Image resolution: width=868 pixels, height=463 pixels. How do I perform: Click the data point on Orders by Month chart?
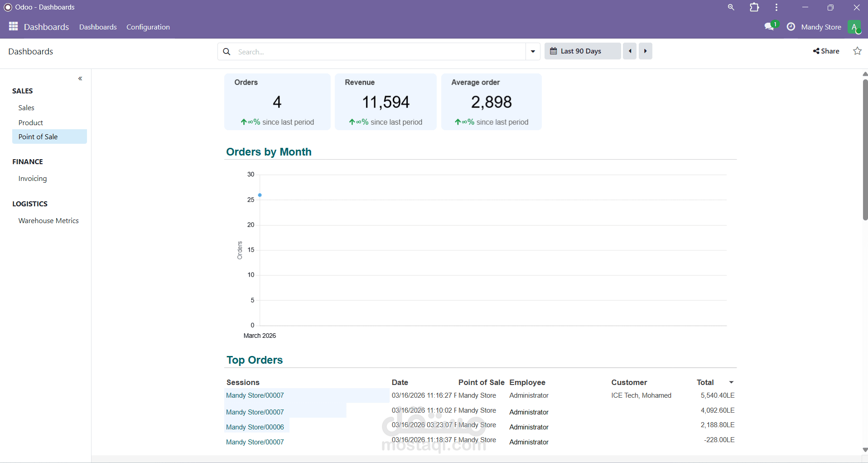pyautogui.click(x=260, y=195)
